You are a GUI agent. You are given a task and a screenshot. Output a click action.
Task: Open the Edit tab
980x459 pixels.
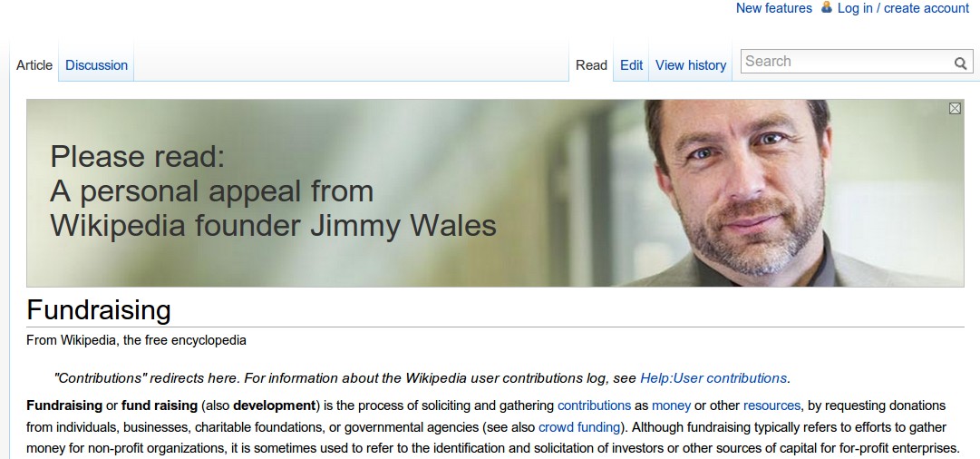coord(631,65)
